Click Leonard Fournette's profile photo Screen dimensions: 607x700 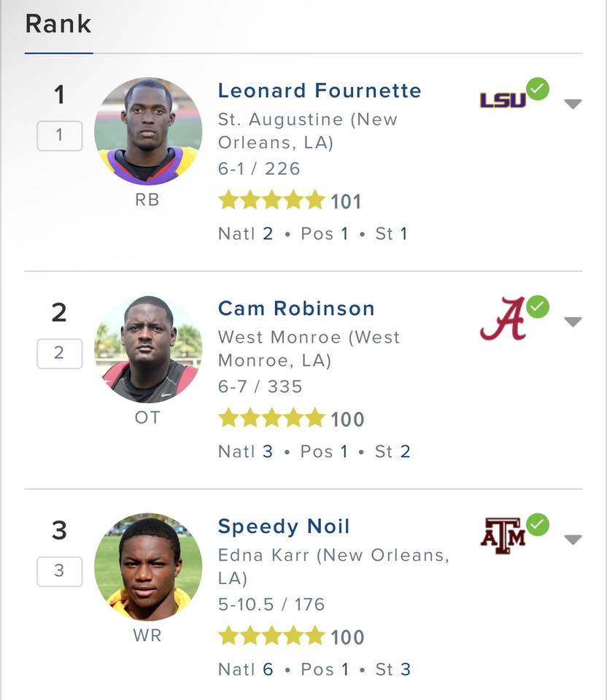[148, 131]
